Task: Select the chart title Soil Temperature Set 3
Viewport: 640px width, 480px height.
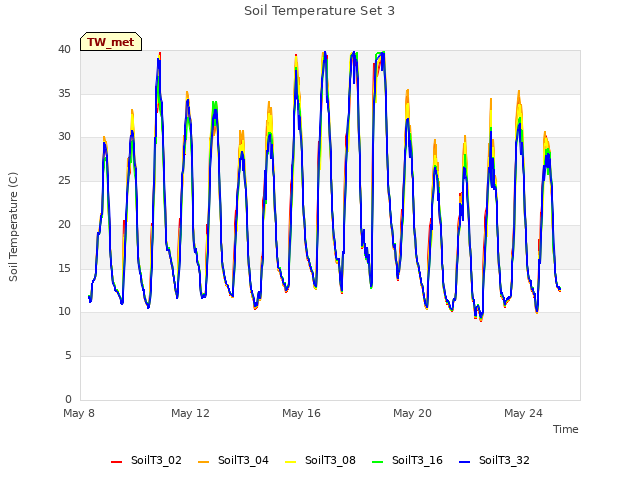Action: (319, 11)
